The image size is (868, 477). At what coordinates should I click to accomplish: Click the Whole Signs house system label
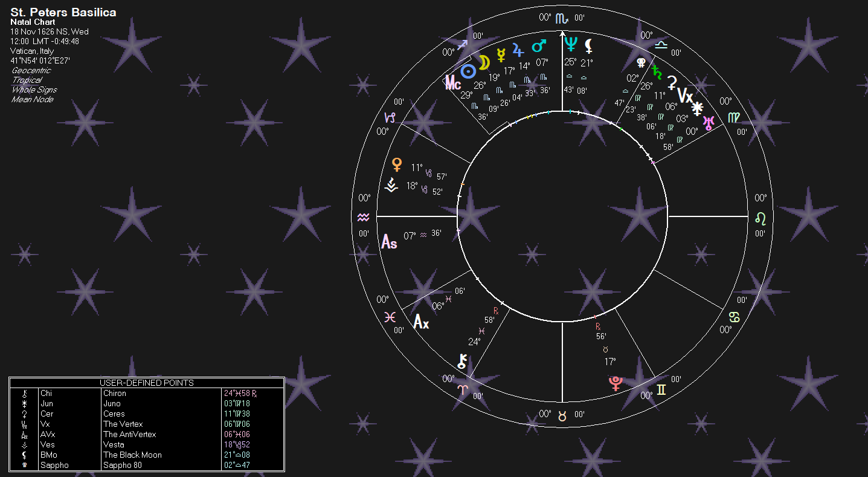click(x=34, y=89)
